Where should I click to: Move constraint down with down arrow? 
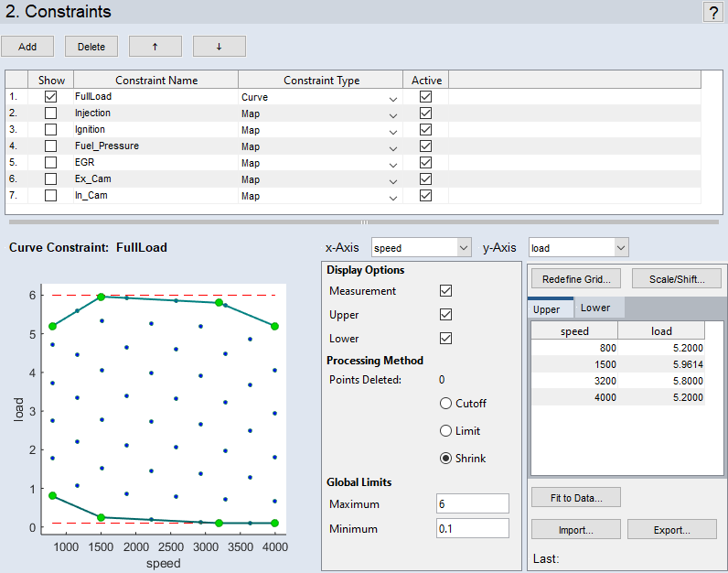click(x=219, y=47)
